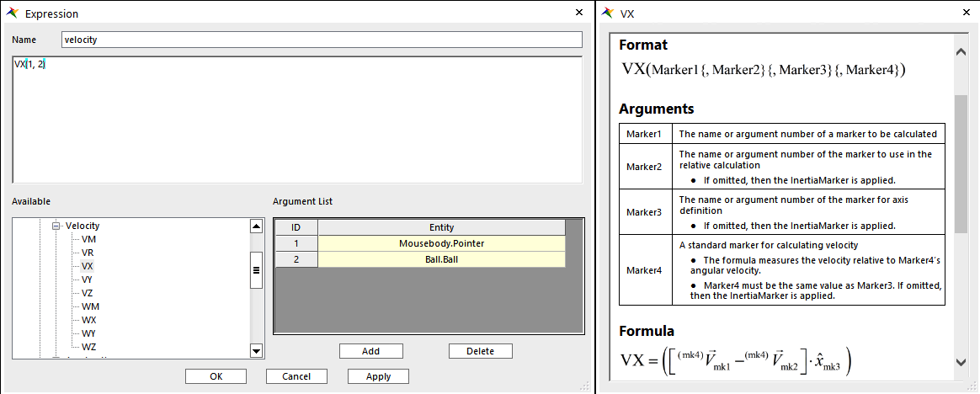The width and height of the screenshot is (980, 394).
Task: Select the VX function item
Action: [x=88, y=266]
